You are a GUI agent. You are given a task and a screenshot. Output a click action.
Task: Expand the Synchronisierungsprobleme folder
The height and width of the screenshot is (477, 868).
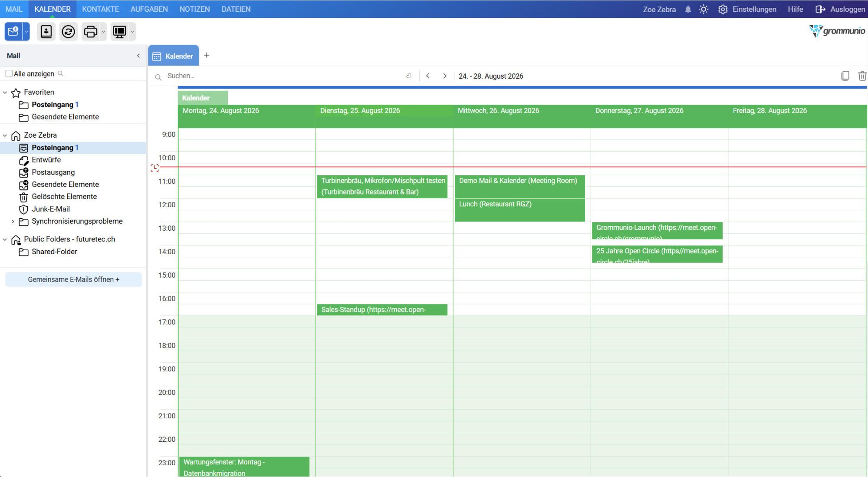13,222
